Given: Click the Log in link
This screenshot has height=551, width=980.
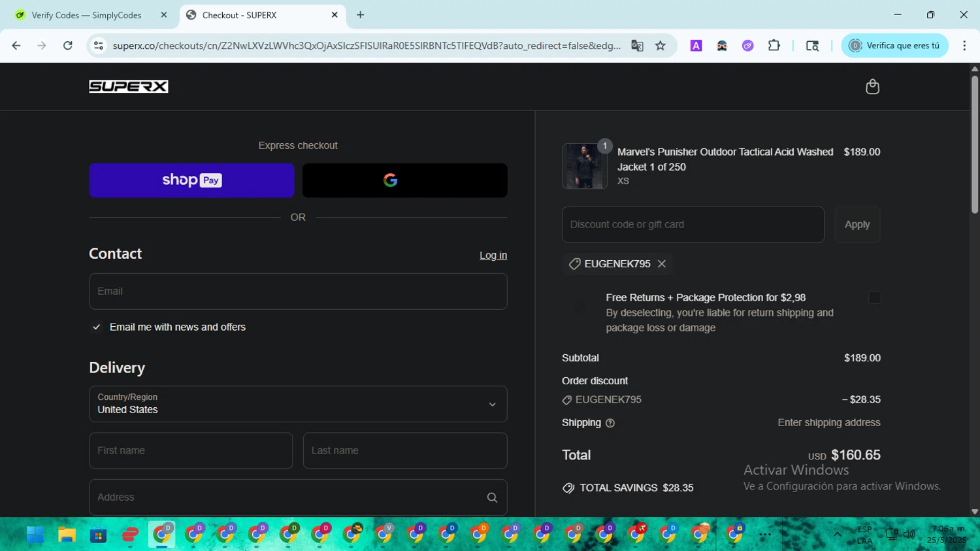Looking at the screenshot, I should tap(493, 256).
